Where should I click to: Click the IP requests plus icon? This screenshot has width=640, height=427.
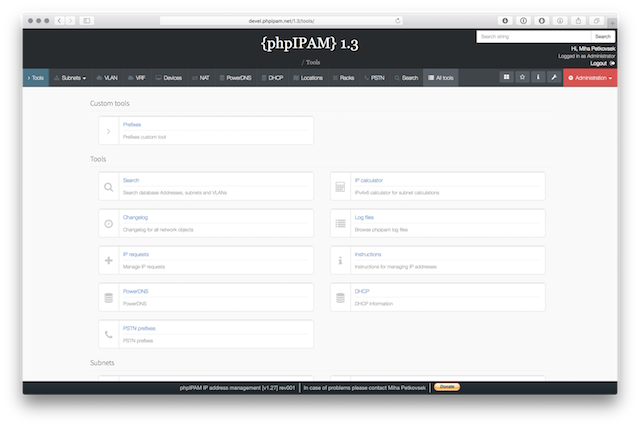[x=108, y=261]
